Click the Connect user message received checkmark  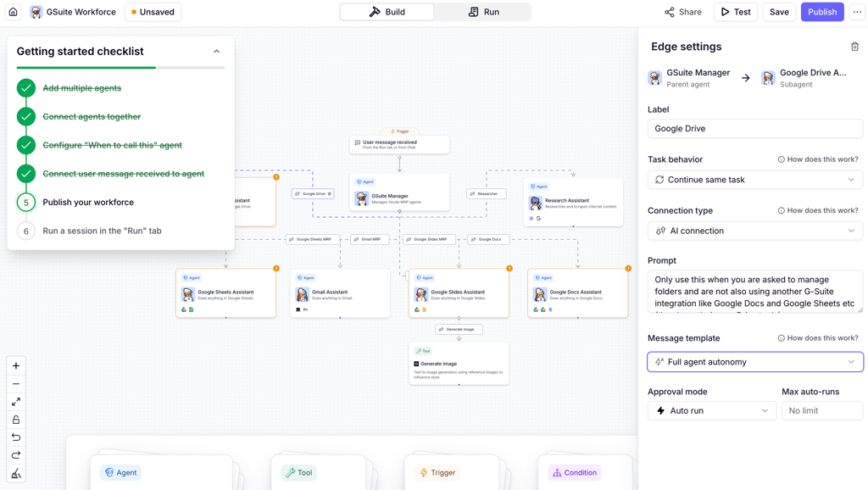tap(26, 174)
